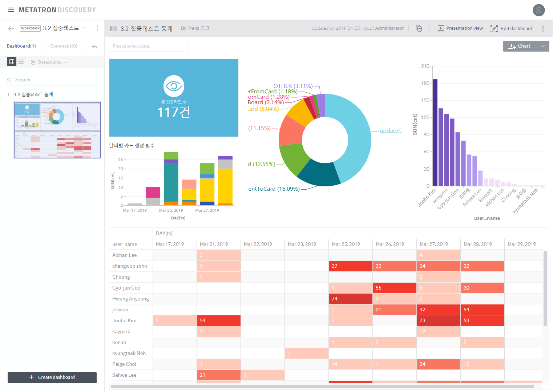Image resolution: width=553 pixels, height=392 pixels.
Task: Click the OTHER (3.11%) pie label
Action: (x=293, y=86)
